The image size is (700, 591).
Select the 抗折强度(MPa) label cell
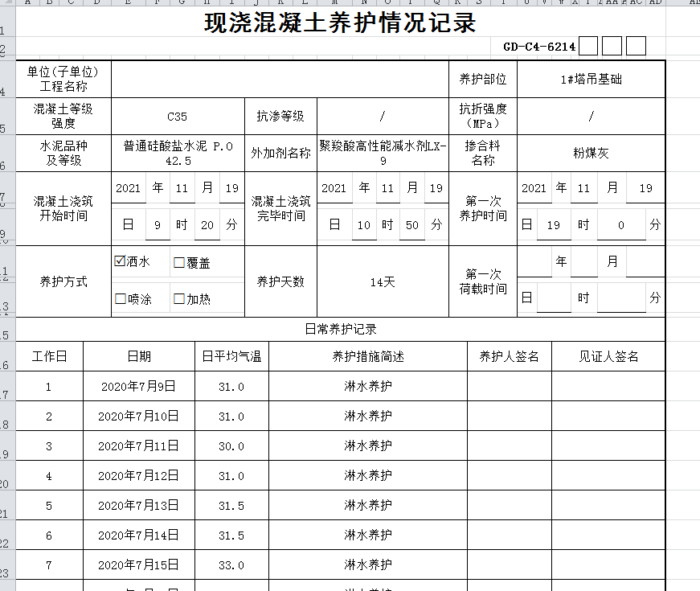coord(483,116)
